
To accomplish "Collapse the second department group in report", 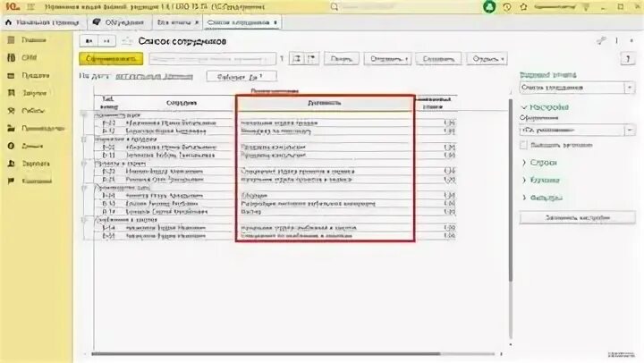I will coord(84,139).
